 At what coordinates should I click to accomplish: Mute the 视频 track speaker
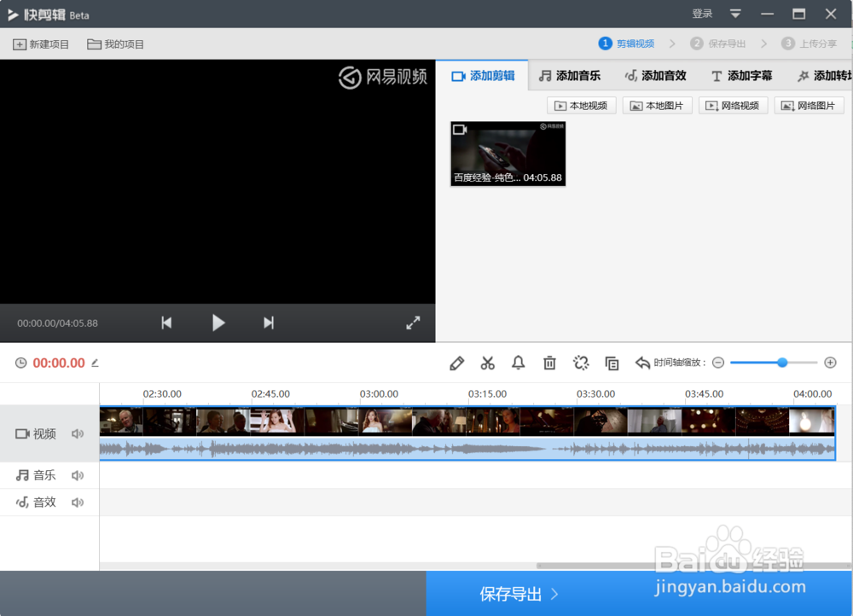click(78, 433)
